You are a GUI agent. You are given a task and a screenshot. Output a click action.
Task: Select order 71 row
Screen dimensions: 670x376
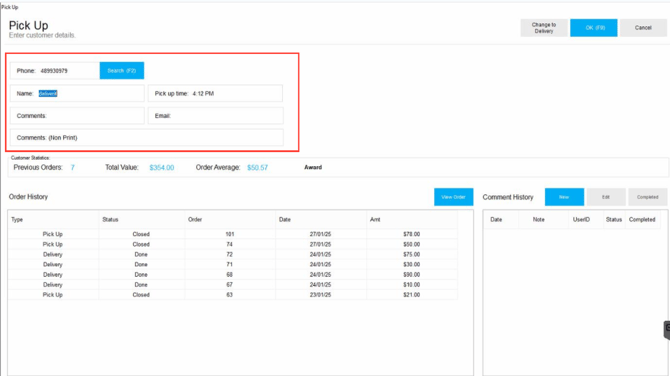pos(233,264)
